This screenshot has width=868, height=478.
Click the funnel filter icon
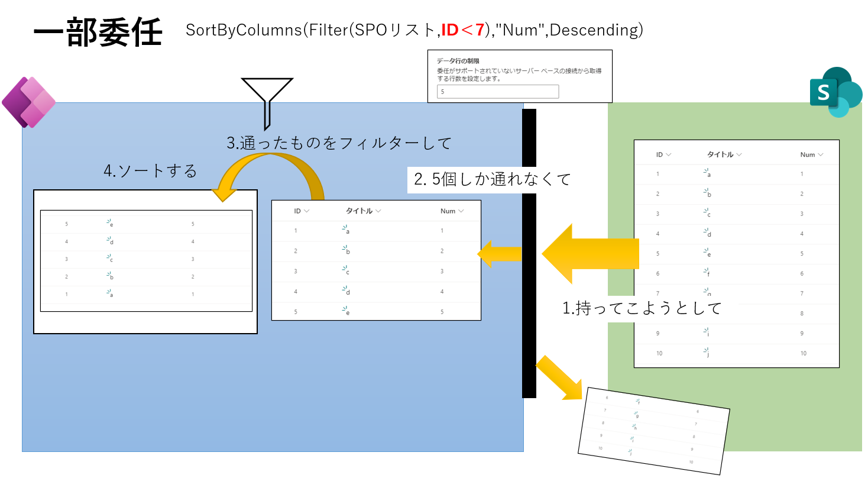(x=267, y=101)
